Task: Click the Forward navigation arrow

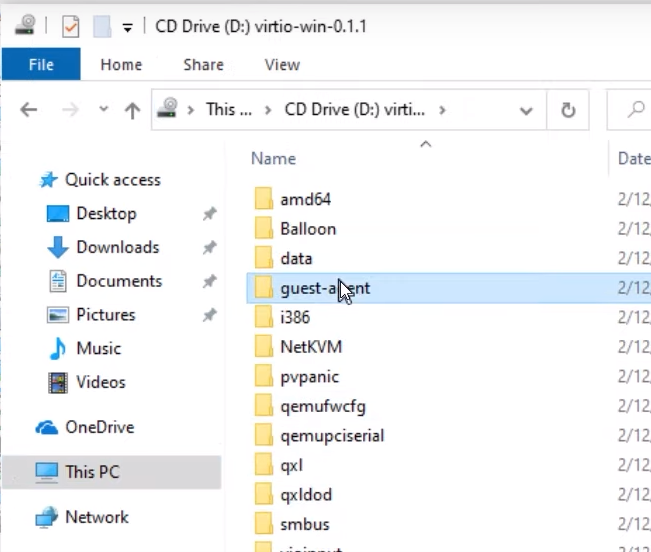Action: tap(70, 110)
